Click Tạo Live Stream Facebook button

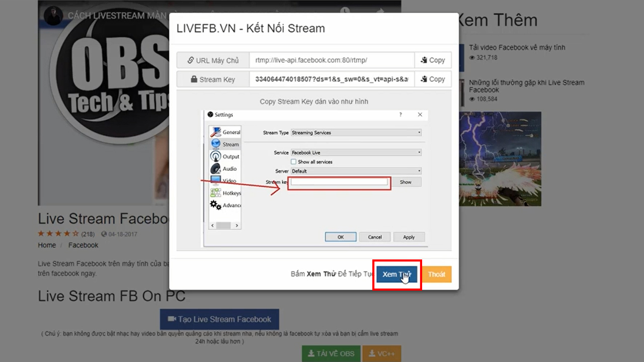(219, 319)
